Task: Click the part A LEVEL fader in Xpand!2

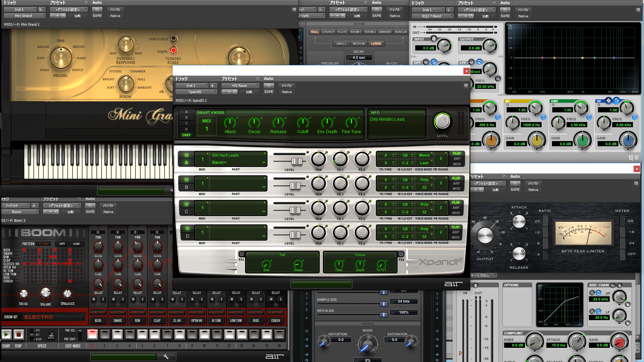Action: 297,161
